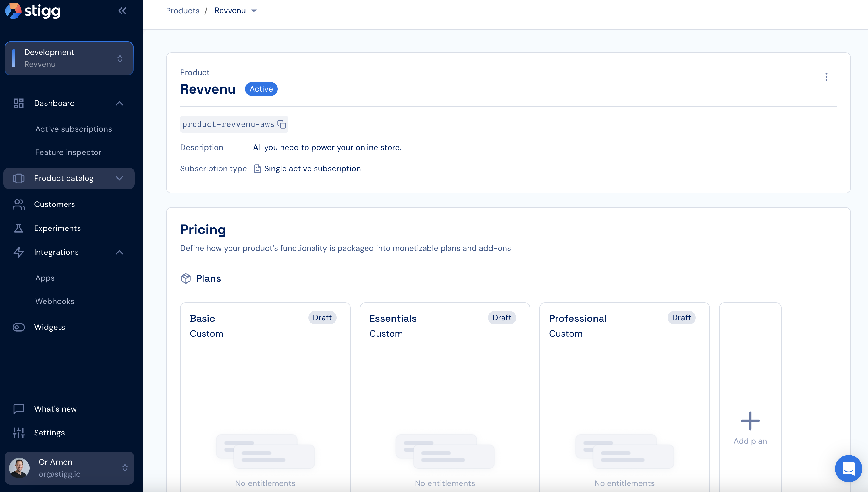Image resolution: width=868 pixels, height=492 pixels.
Task: Click the plus icon to add plan
Action: point(750,421)
